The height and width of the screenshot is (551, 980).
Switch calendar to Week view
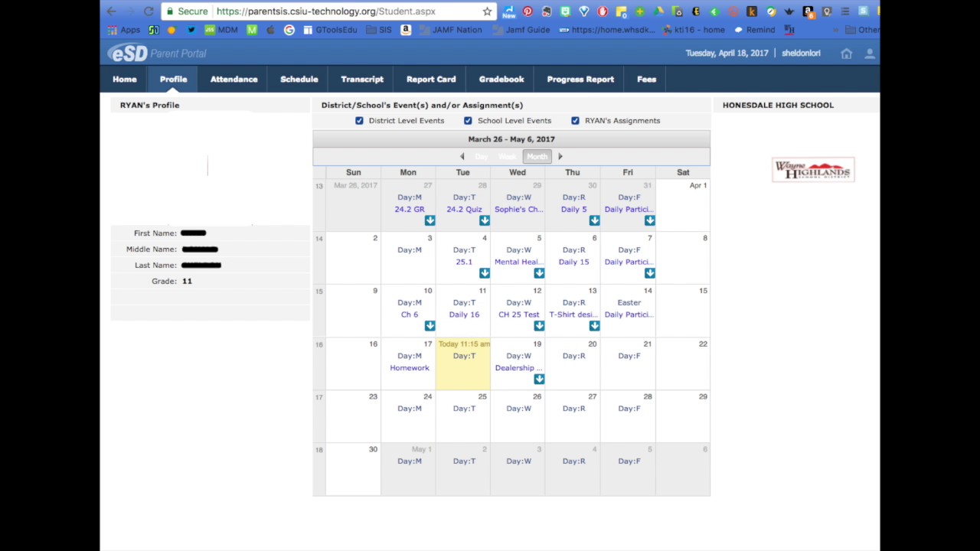click(508, 157)
